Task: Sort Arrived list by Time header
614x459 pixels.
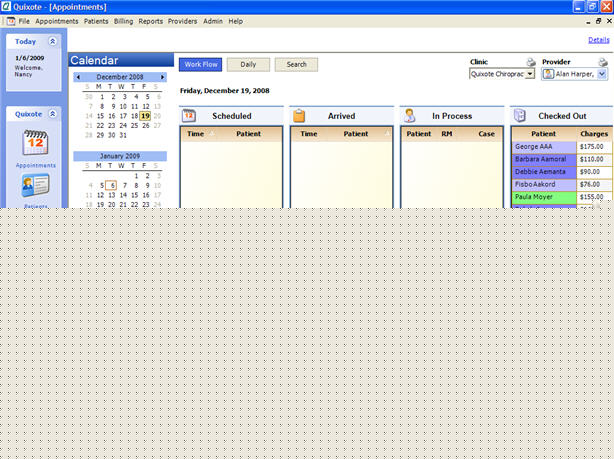Action: click(309, 134)
